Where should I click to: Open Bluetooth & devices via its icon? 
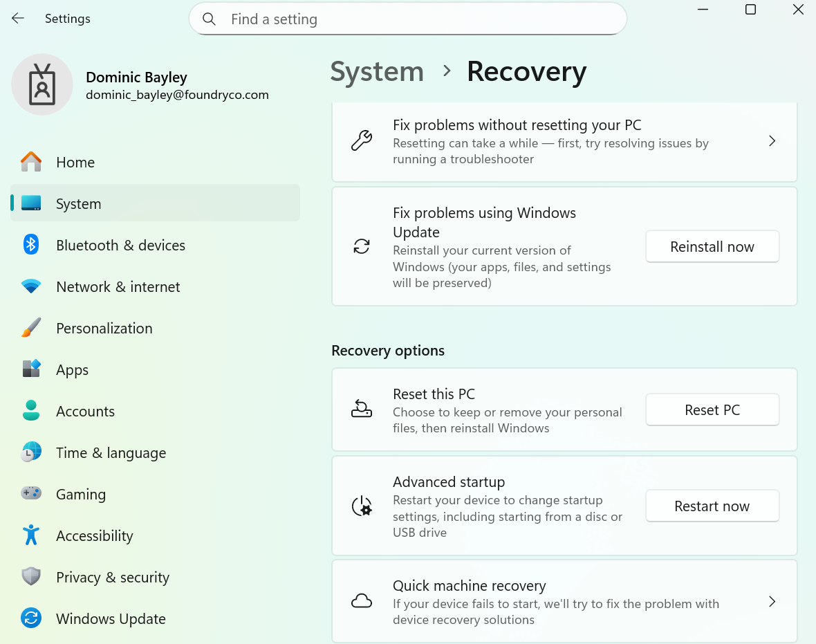pos(31,245)
